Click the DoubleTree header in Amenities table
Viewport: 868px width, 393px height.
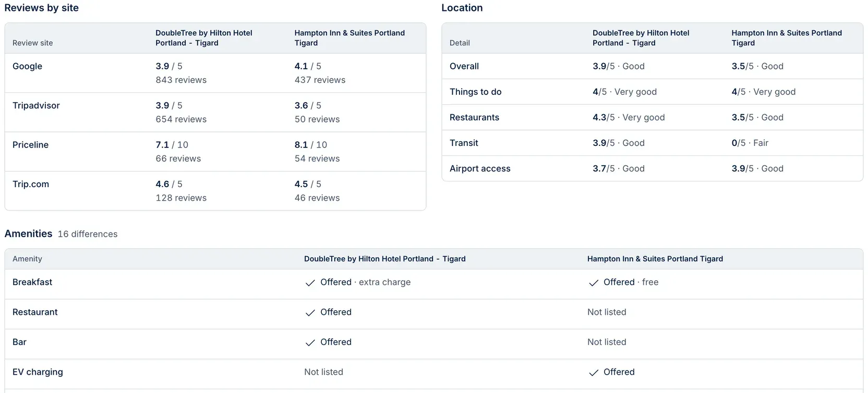385,259
